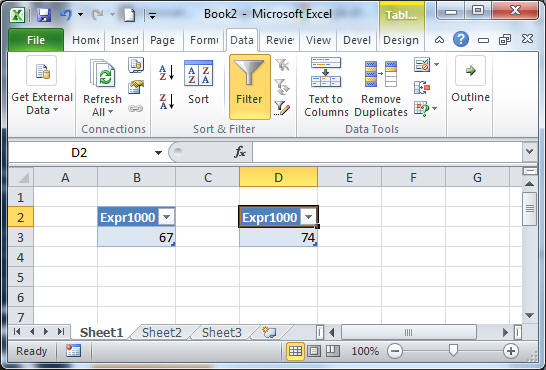Open Expr1000 filter dropdown in column B
Viewport: 546px width, 370px height.
[166, 217]
